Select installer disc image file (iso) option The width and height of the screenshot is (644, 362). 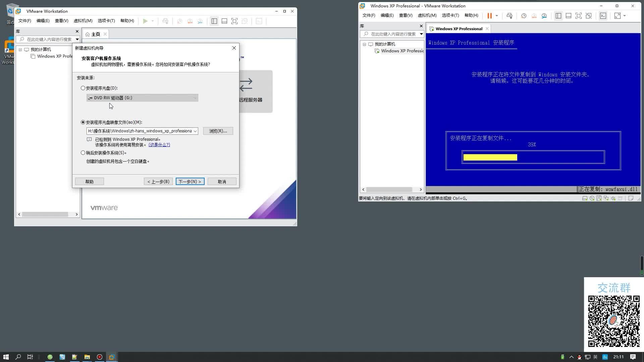pyautogui.click(x=83, y=122)
